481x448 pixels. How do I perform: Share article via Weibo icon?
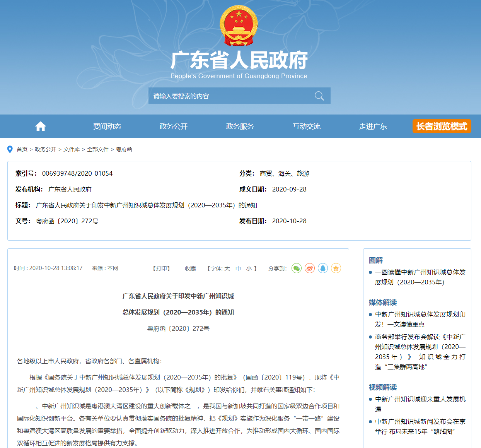[x=310, y=268]
